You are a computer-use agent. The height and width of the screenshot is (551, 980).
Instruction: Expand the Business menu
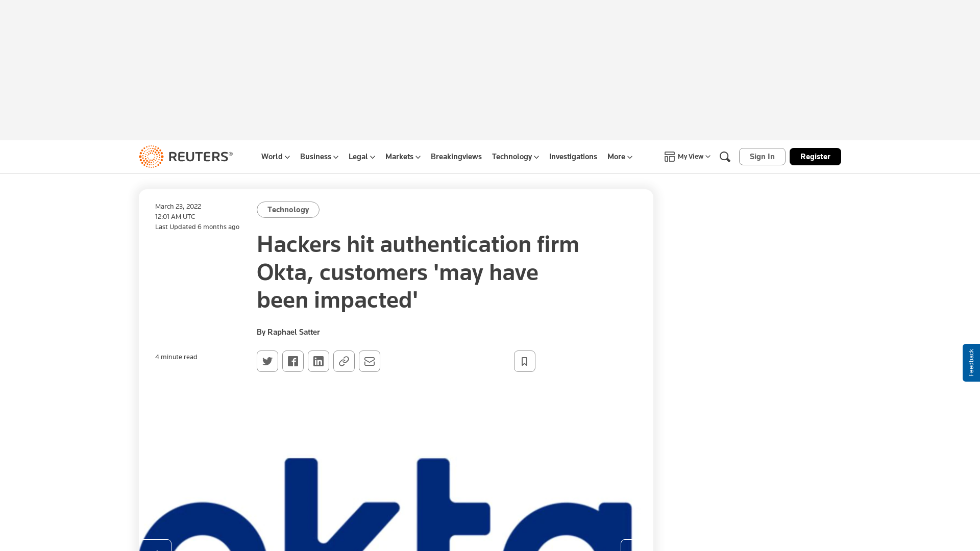(319, 157)
